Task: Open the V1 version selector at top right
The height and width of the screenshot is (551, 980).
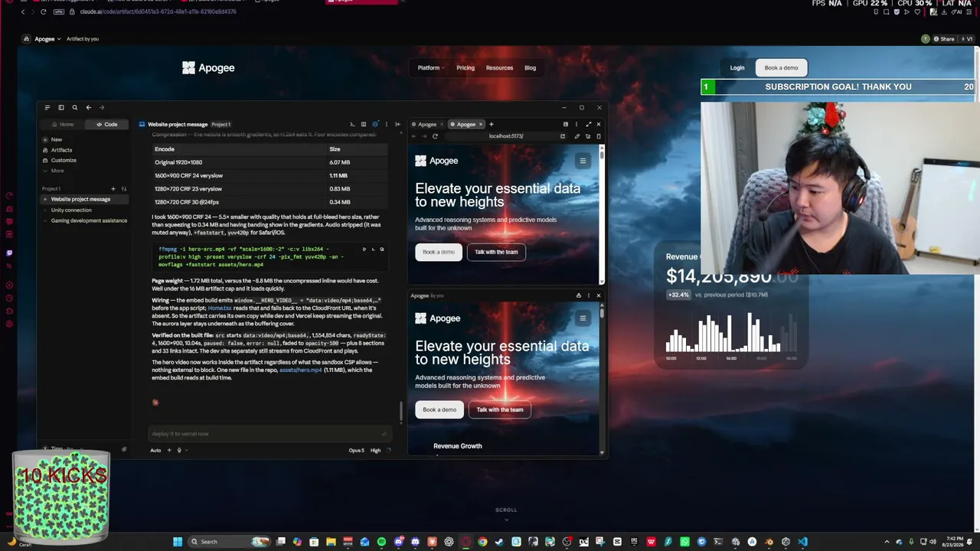Action: coord(965,39)
